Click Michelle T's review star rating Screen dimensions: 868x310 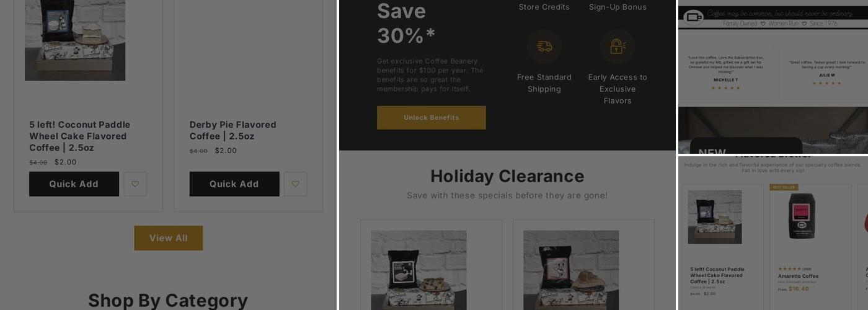[725, 88]
